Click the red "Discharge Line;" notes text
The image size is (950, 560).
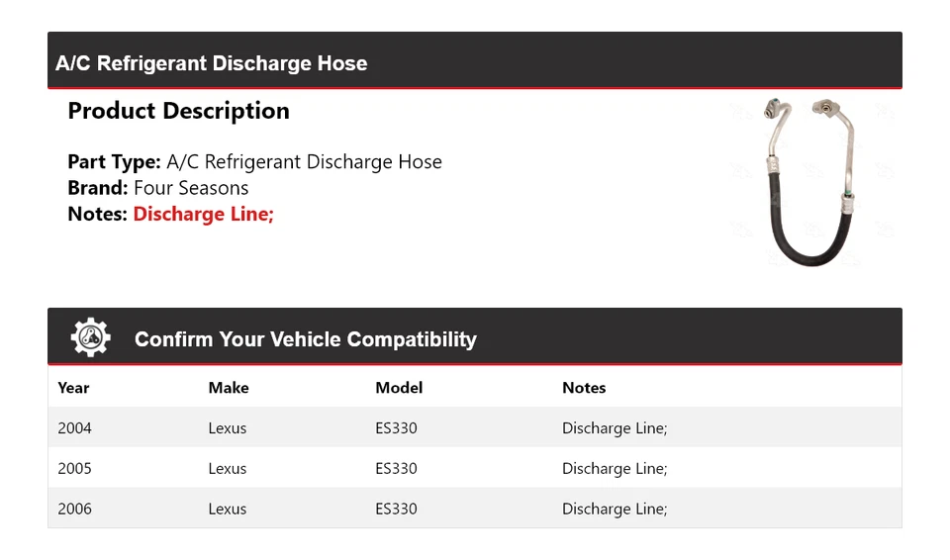pos(203,214)
